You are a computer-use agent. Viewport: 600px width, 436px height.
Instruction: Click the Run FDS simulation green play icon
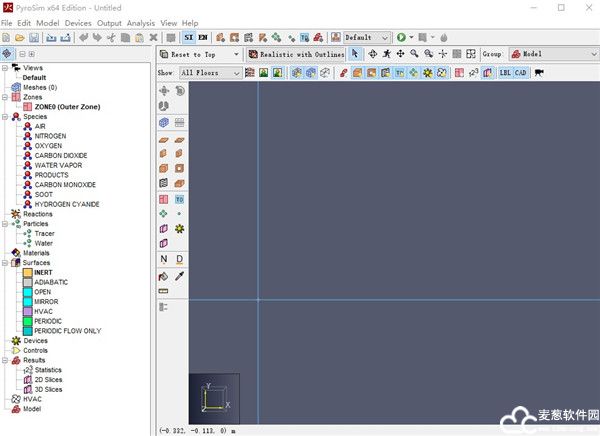pyautogui.click(x=401, y=38)
